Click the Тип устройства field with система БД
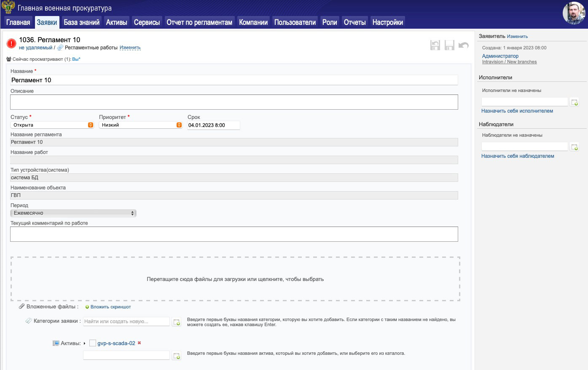This screenshot has height=370, width=588. click(234, 178)
